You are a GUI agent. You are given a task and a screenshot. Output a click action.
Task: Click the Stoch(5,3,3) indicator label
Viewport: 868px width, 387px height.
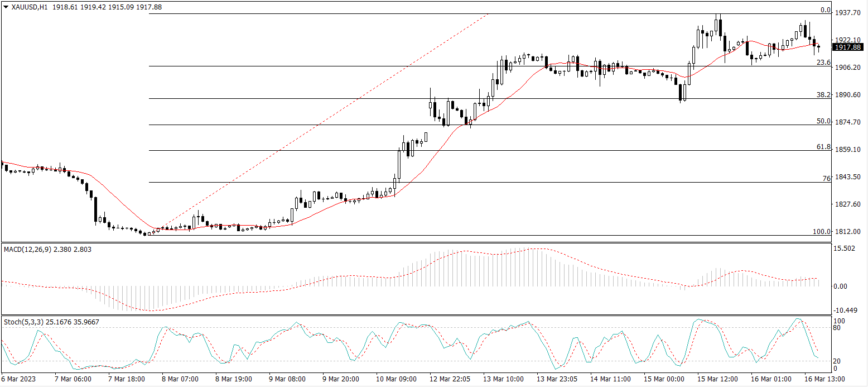(x=23, y=322)
